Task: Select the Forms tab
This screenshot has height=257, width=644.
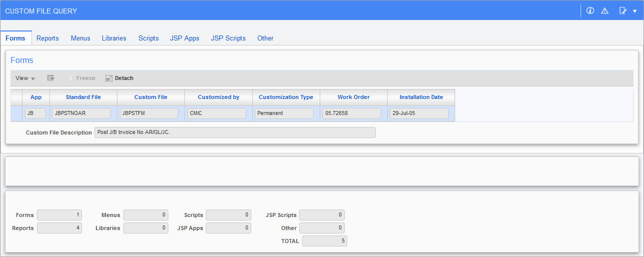Action: tap(15, 38)
